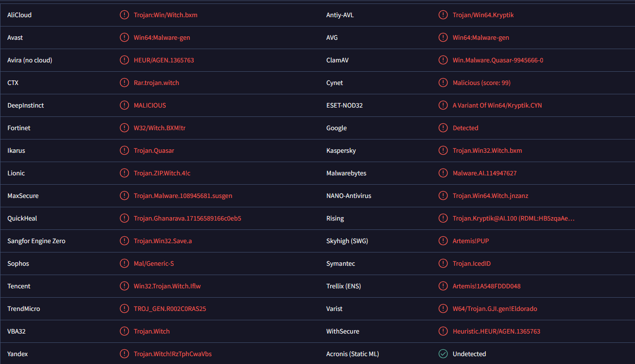Viewport: 635px width, 364px height.
Task: Click the warning icon in the AVG row
Action: point(443,37)
